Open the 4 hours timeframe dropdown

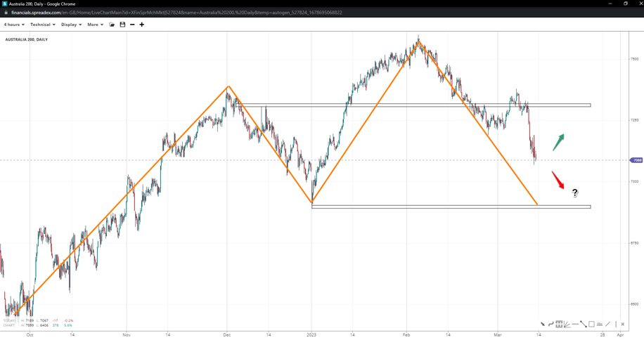14,25
